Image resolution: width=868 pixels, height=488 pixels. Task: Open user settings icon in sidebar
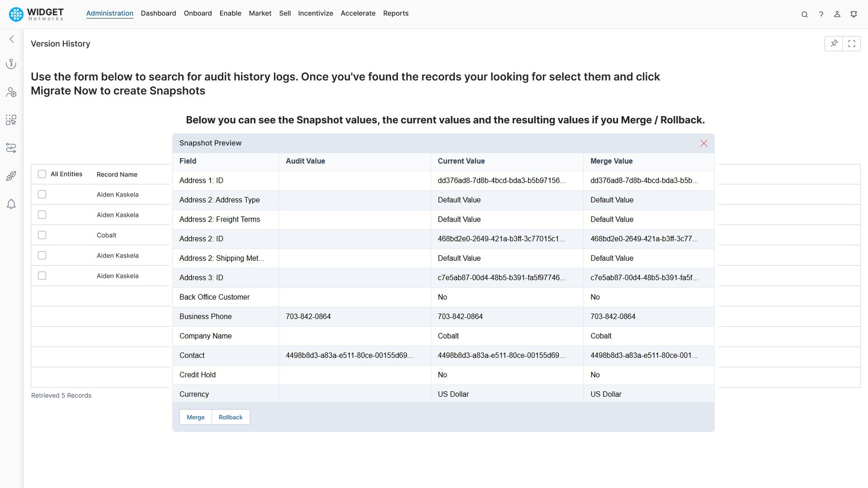11,92
